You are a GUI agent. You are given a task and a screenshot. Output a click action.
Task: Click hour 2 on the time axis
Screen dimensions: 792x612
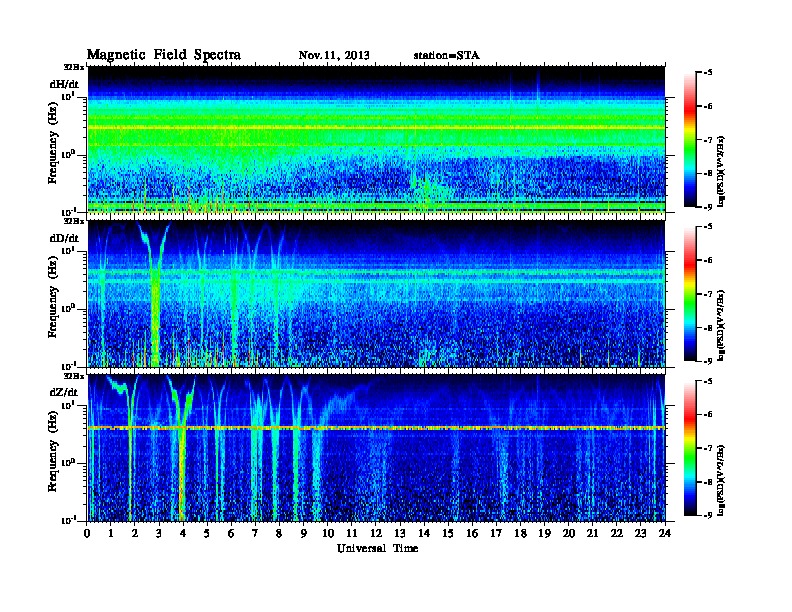click(x=135, y=533)
